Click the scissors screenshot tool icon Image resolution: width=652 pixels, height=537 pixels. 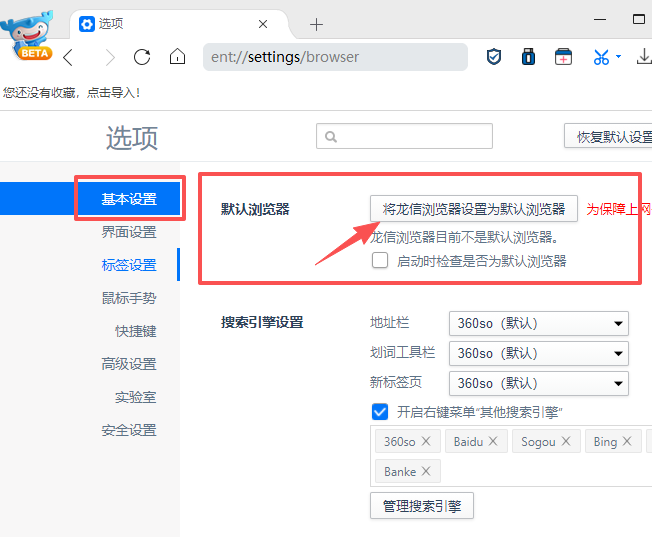click(601, 57)
